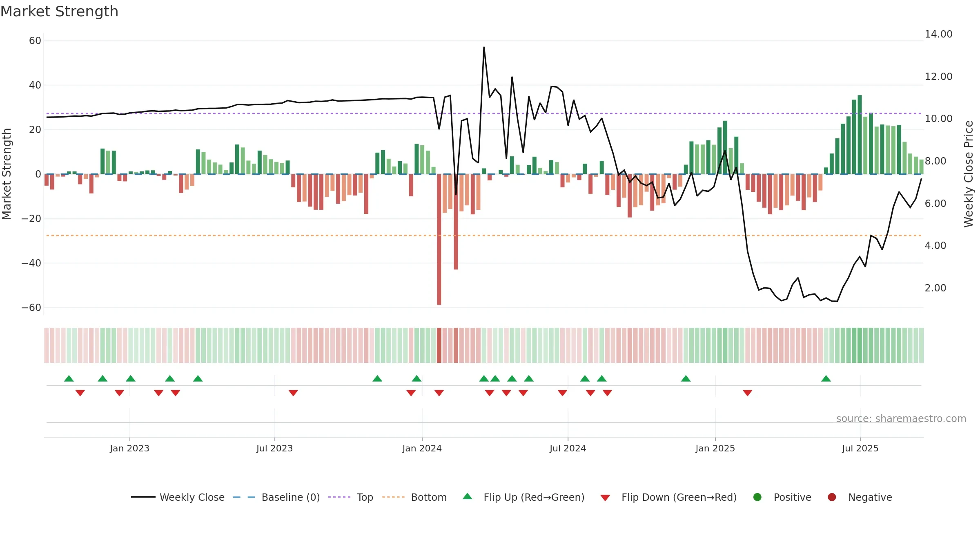980x551 pixels.
Task: Toggle the Positive legend entry
Action: click(x=782, y=497)
